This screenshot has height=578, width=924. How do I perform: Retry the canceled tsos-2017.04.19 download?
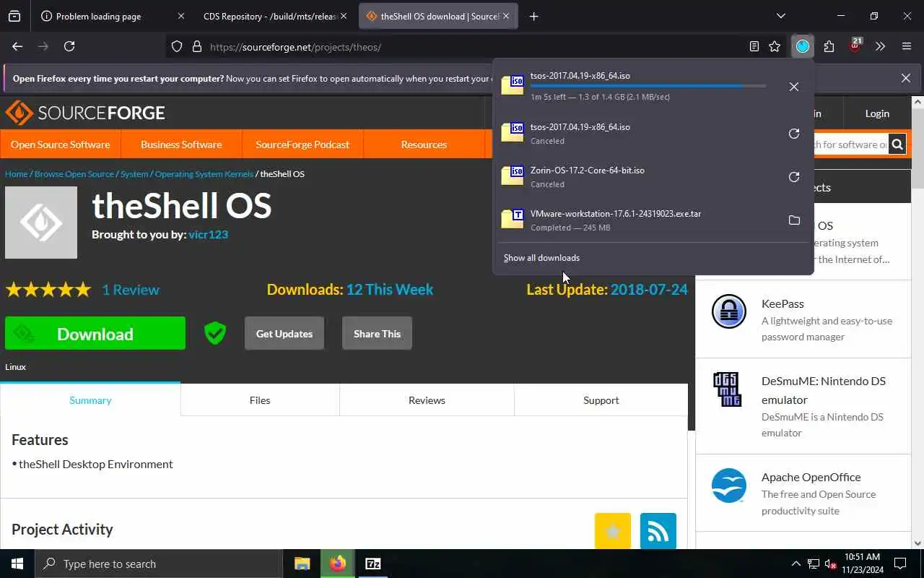(794, 134)
